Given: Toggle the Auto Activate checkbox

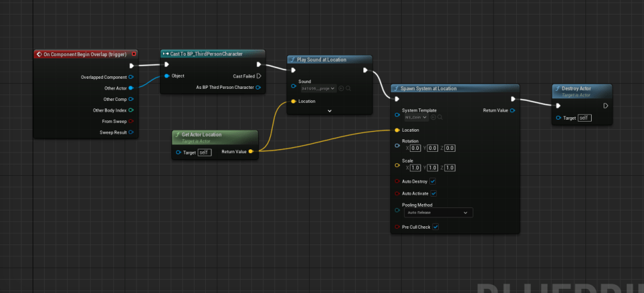Looking at the screenshot, I should pyautogui.click(x=434, y=193).
